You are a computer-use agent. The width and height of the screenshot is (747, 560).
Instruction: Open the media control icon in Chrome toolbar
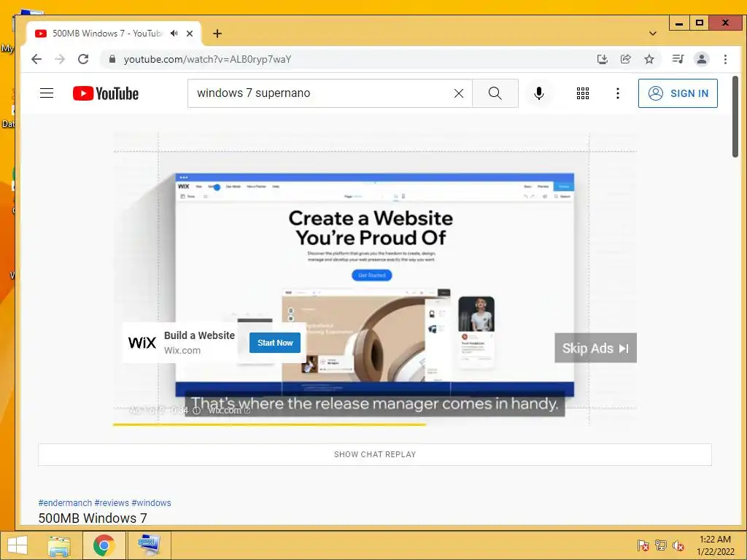(x=678, y=59)
